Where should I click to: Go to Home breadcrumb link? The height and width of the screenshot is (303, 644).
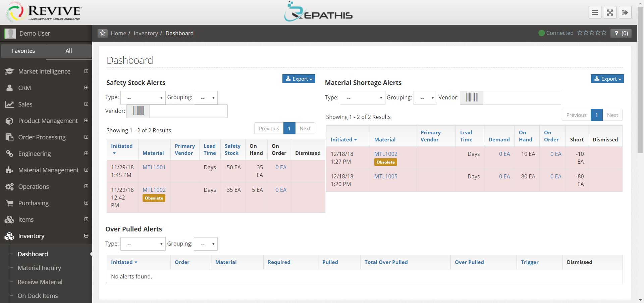click(118, 33)
